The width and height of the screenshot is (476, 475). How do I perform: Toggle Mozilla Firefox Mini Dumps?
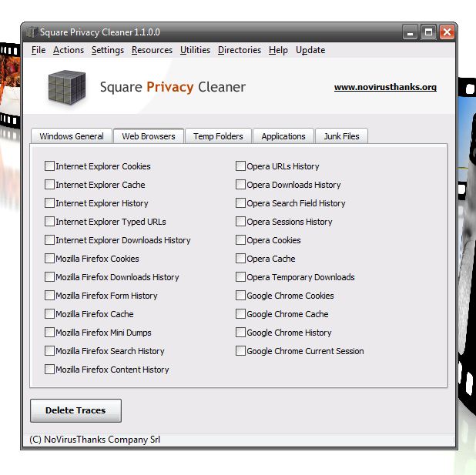coord(49,333)
